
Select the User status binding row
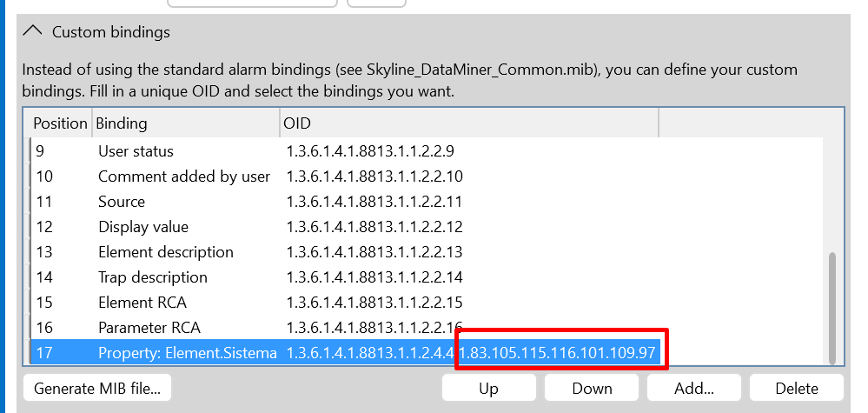point(427,151)
